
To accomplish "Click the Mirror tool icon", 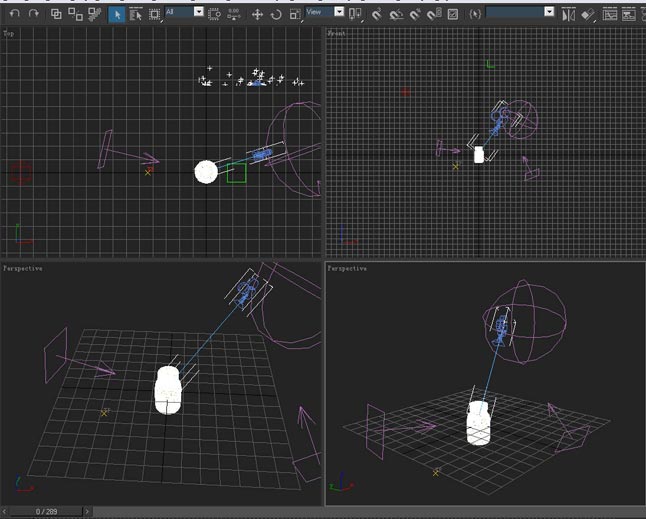I will pos(569,15).
